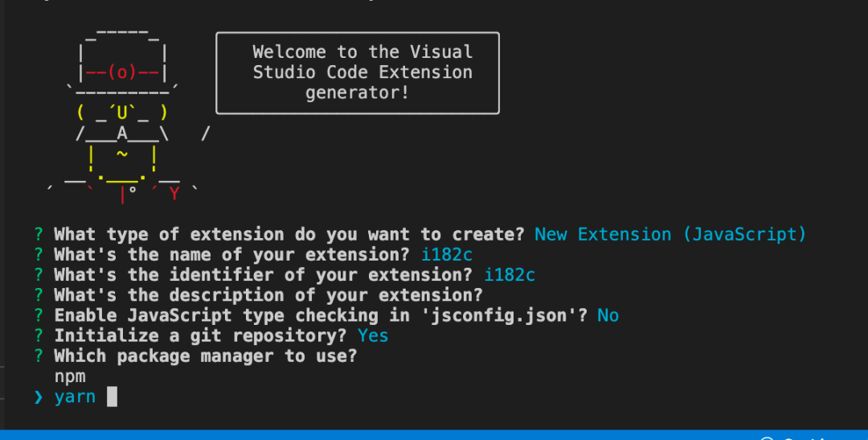The height and width of the screenshot is (440, 868).
Task: Click the 'Enable JavaScript type checking' question
Action: pyautogui.click(x=321, y=315)
